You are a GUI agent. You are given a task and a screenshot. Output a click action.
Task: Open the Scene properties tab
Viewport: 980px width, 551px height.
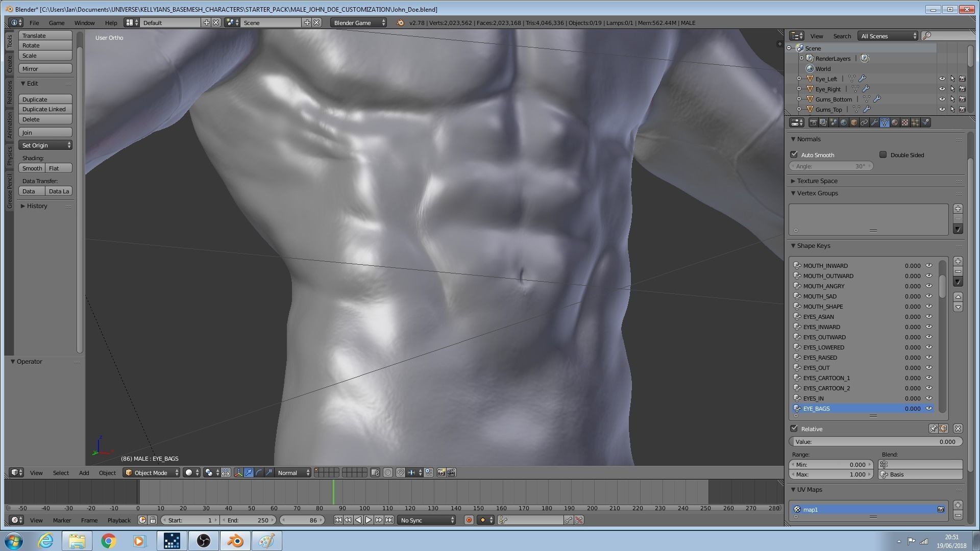(834, 122)
